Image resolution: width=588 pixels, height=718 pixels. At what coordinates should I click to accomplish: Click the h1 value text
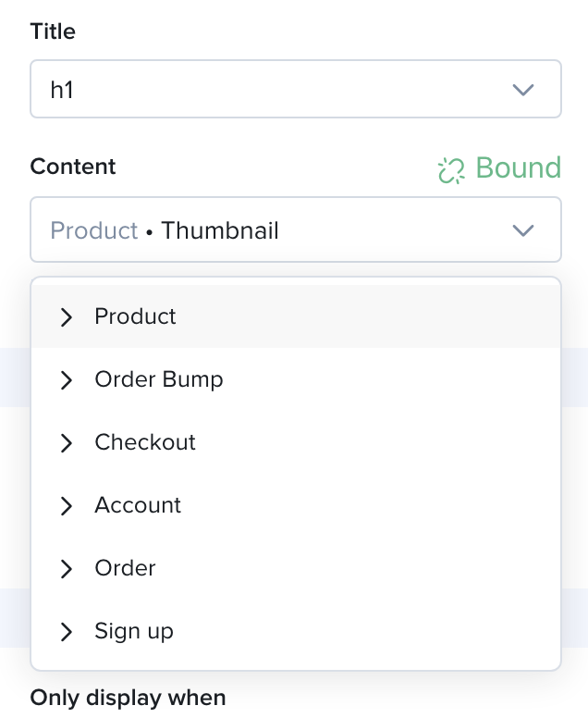click(62, 90)
